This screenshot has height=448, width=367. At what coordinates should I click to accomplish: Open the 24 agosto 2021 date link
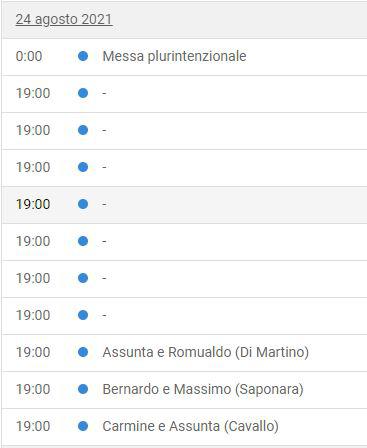pos(64,19)
